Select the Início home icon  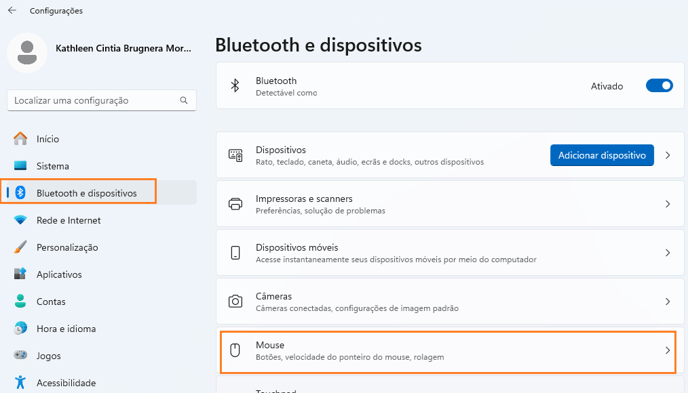click(x=20, y=139)
